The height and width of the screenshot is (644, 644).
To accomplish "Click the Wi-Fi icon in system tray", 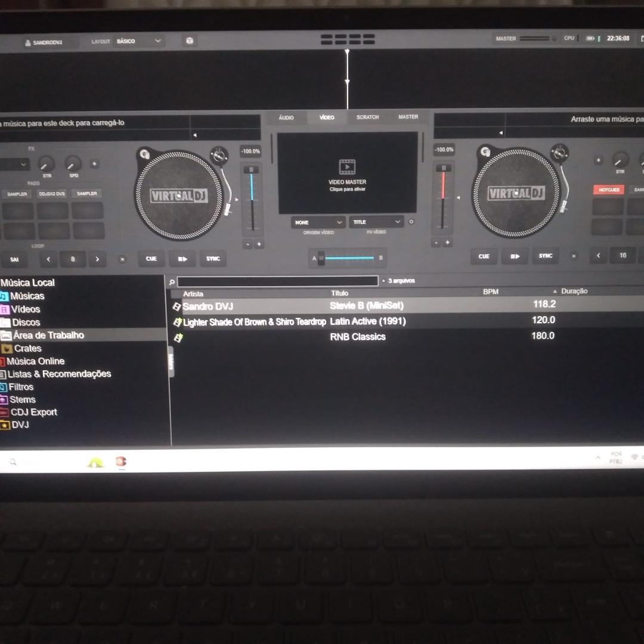I will (x=634, y=457).
